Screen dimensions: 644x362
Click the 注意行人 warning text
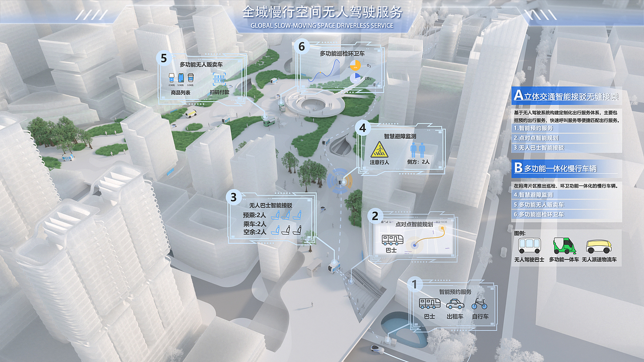(x=379, y=162)
